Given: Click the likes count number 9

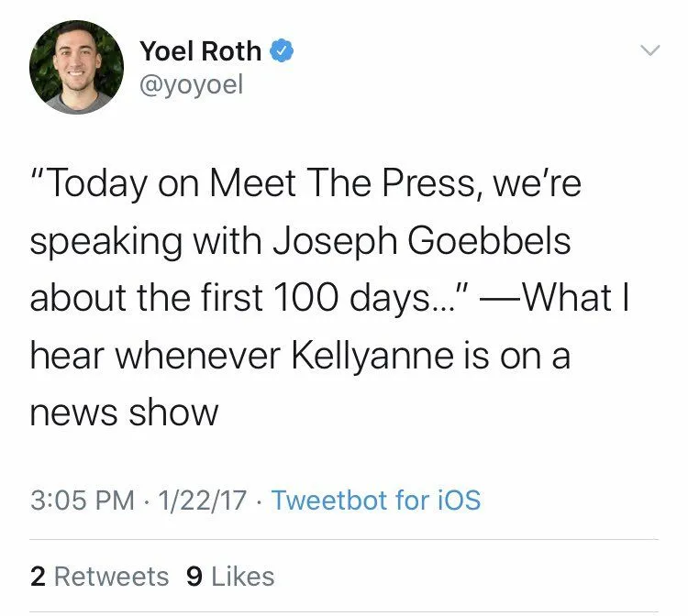Looking at the screenshot, I should (194, 577).
